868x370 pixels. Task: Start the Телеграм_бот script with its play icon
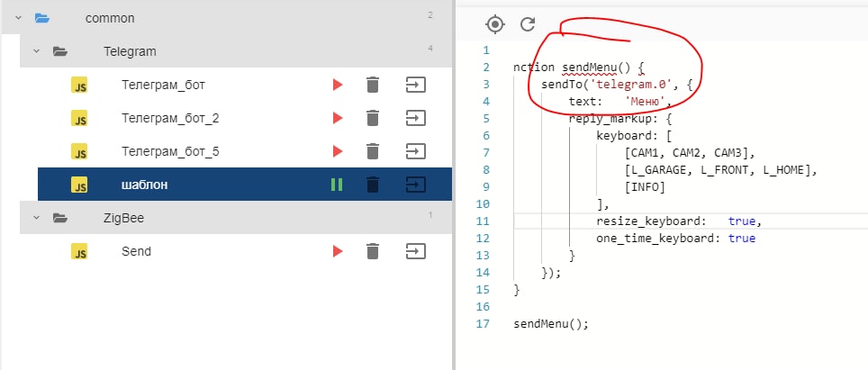point(337,86)
